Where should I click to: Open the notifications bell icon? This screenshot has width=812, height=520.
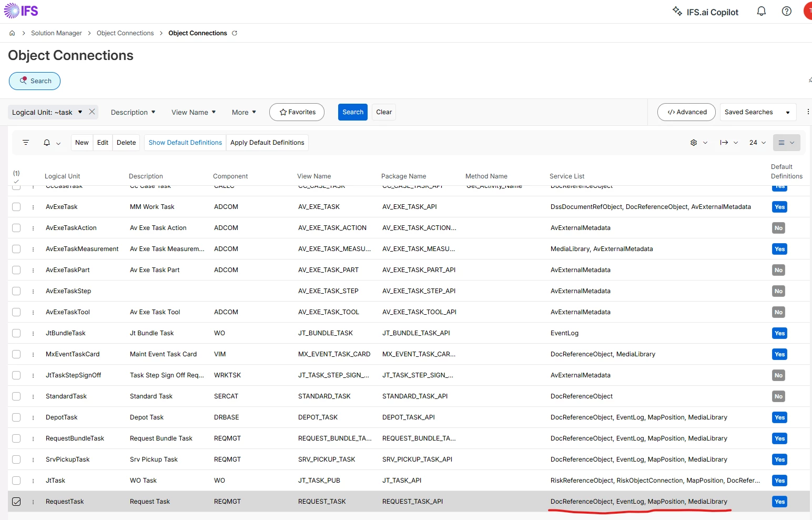761,12
